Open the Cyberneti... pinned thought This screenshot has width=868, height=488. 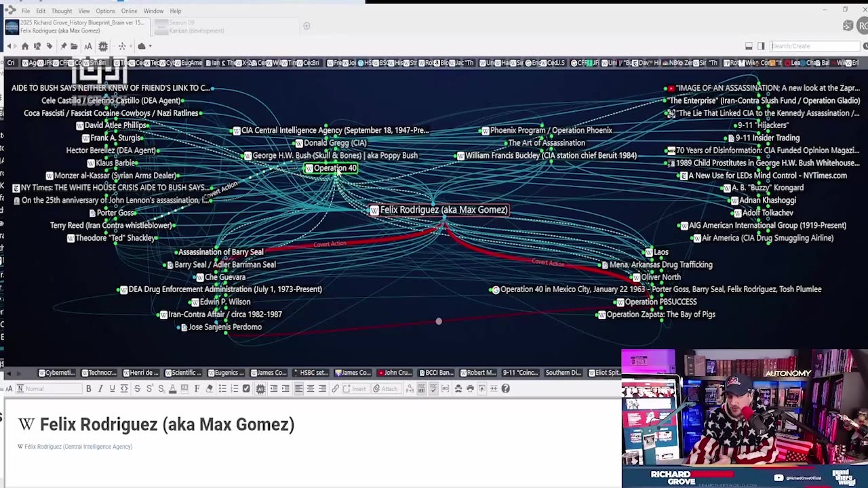[57, 373]
